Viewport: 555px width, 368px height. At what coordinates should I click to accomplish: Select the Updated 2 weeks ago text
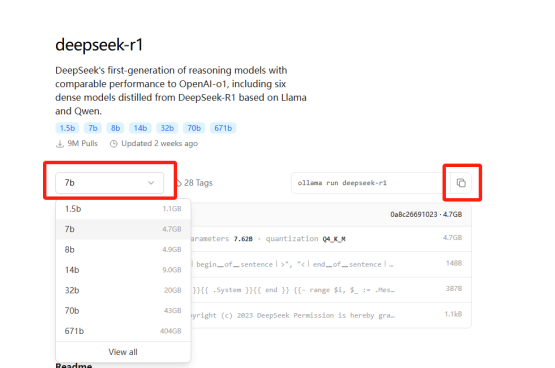click(x=159, y=143)
